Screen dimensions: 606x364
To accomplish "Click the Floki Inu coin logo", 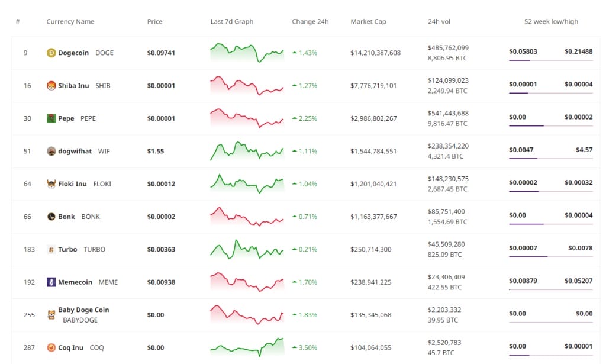I will 51,183.
